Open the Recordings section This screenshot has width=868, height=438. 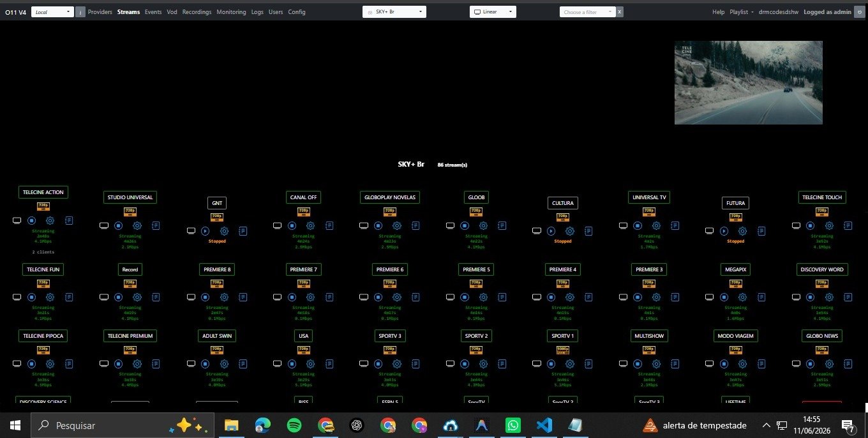point(197,11)
